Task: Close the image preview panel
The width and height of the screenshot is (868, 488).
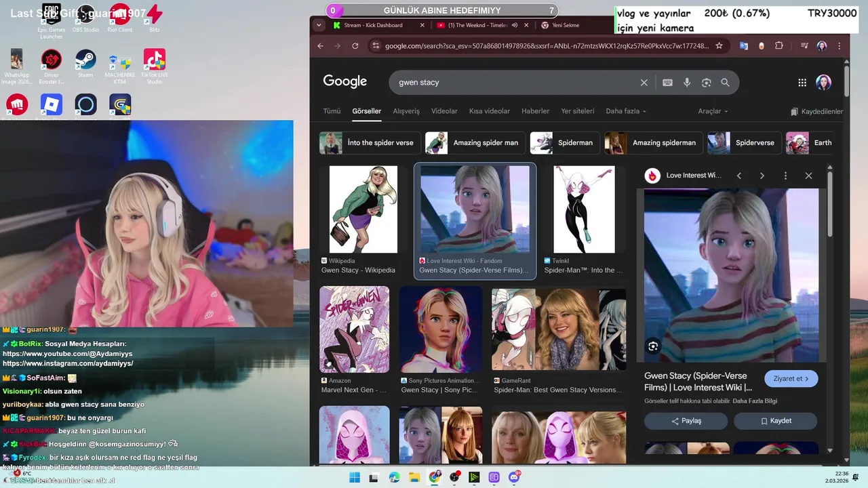Action: click(808, 176)
